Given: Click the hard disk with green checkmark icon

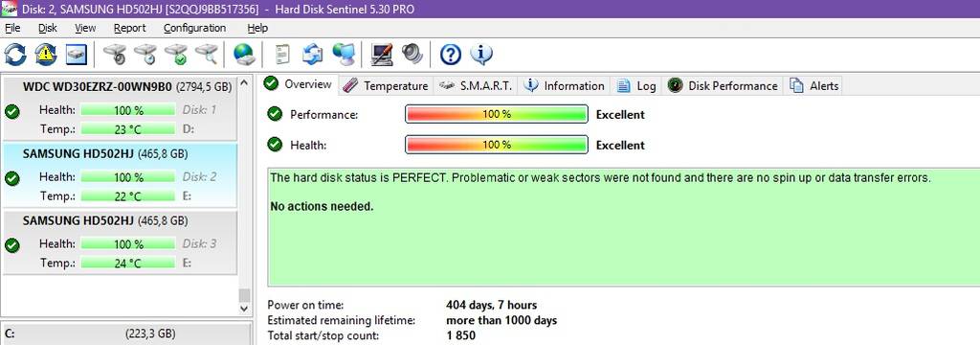Looking at the screenshot, I should pos(176,55).
